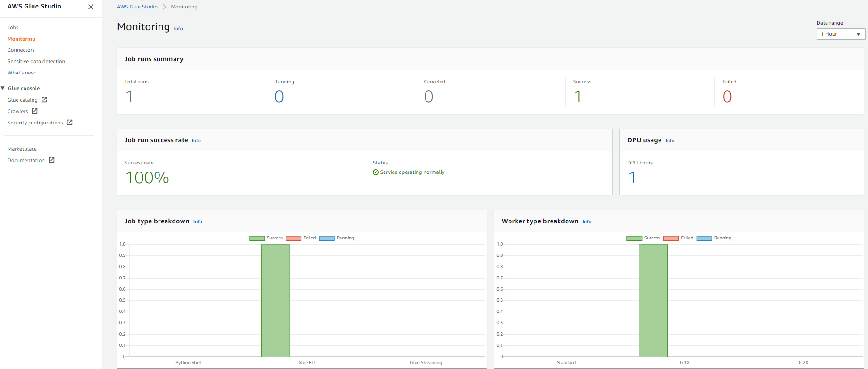This screenshot has width=868, height=369.
Task: Click the Failed count 0
Action: 727,97
